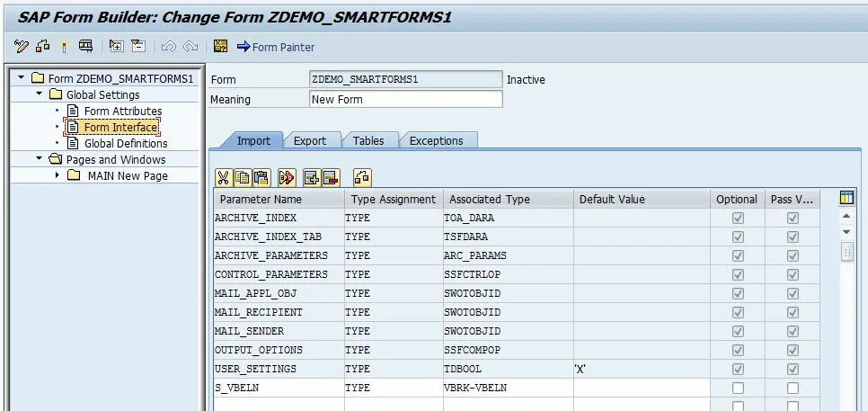868x411 pixels.
Task: Click the Default Value column header
Action: click(642, 200)
